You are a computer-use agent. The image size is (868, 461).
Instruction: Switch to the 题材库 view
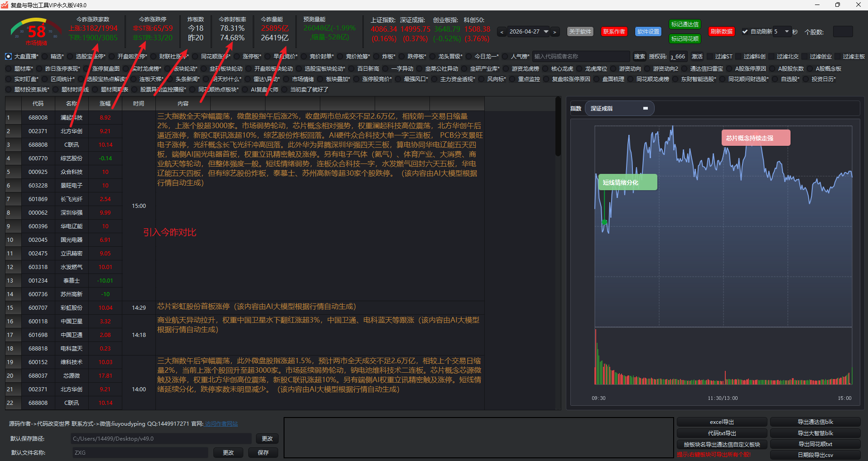click(9, 69)
